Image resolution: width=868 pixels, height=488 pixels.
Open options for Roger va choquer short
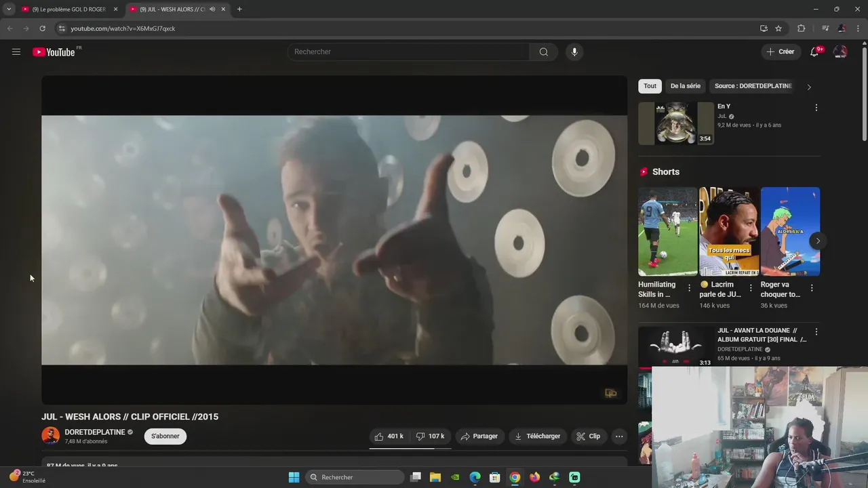coord(812,288)
